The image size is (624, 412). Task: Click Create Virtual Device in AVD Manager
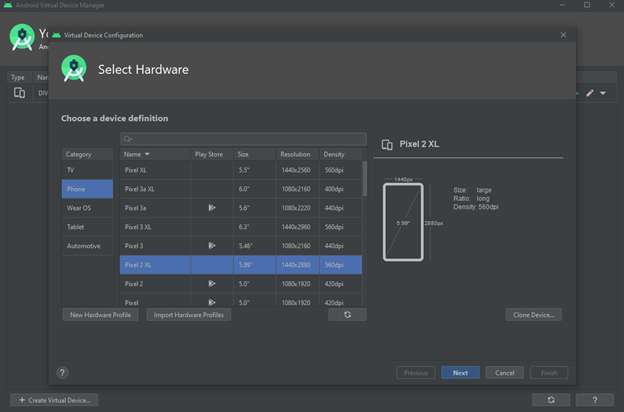click(55, 400)
